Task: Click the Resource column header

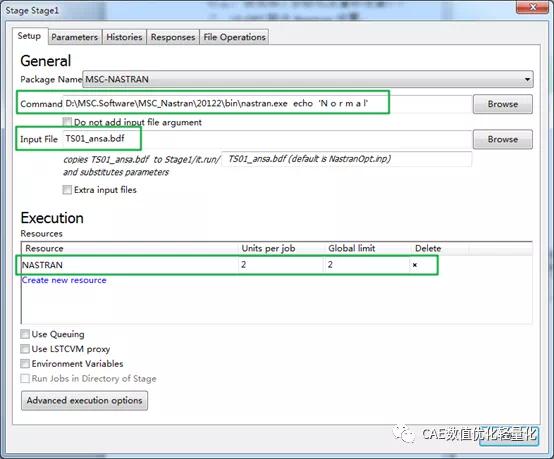Action: pyautogui.click(x=130, y=248)
